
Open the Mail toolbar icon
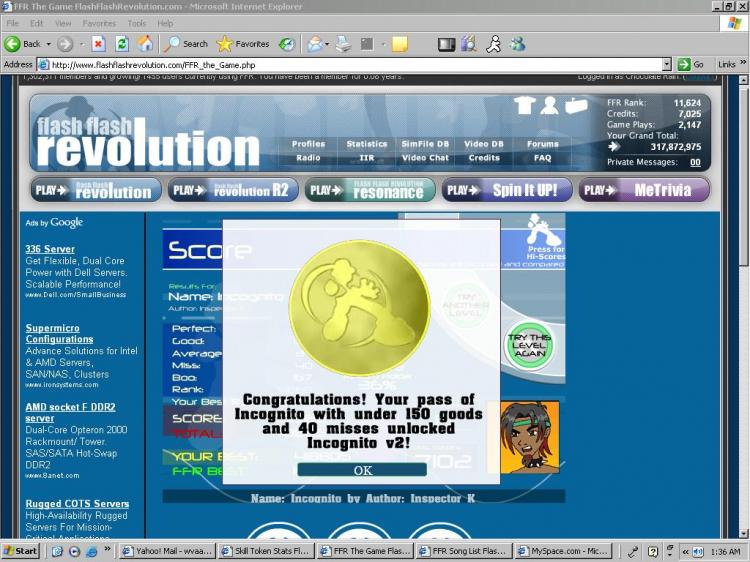tap(315, 44)
